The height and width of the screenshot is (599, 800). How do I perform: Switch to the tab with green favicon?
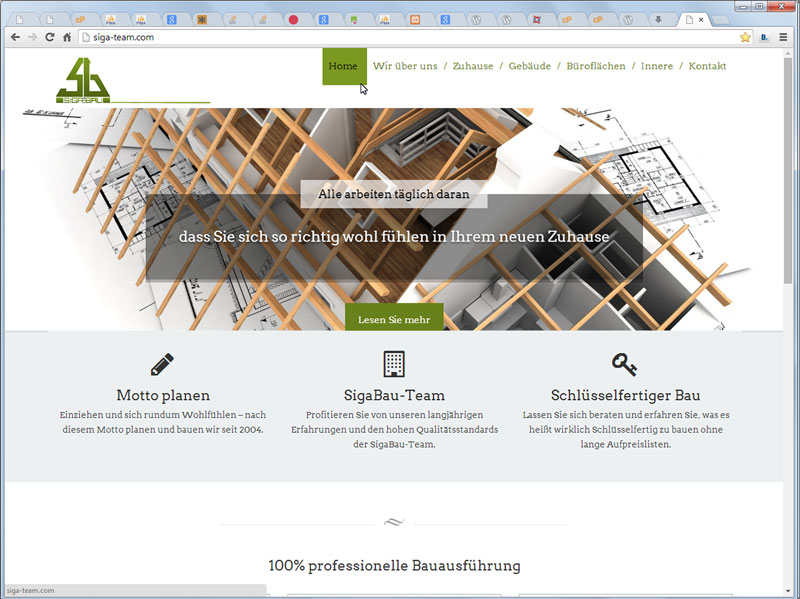(x=354, y=20)
